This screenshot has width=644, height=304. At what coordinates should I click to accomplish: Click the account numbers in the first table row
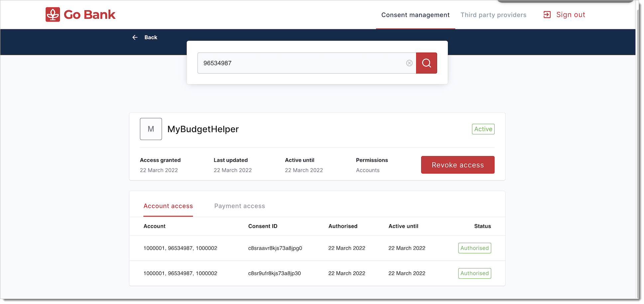(x=180, y=248)
